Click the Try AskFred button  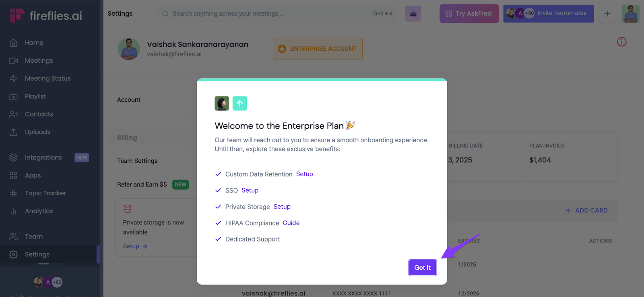point(469,14)
